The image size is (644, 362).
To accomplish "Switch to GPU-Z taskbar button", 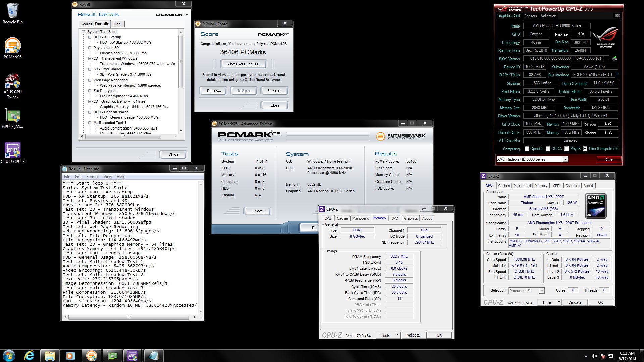I will pyautogui.click(x=112, y=355).
